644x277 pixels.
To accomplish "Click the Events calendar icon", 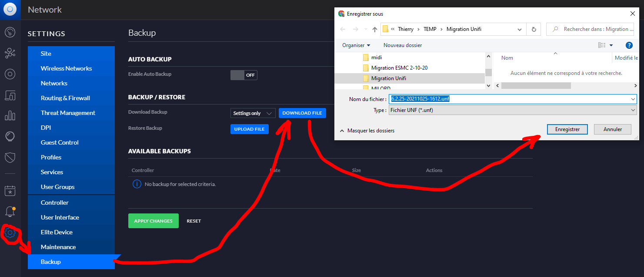I will tap(10, 191).
